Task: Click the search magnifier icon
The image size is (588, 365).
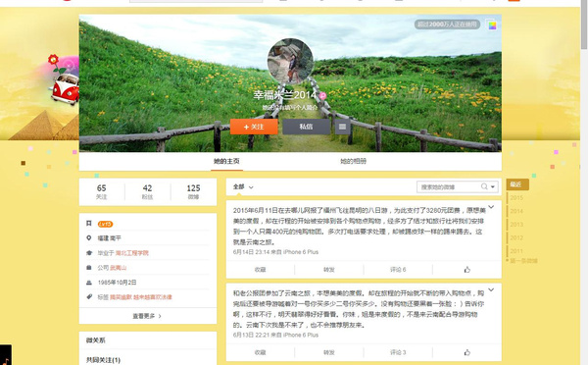Action: click(x=484, y=186)
